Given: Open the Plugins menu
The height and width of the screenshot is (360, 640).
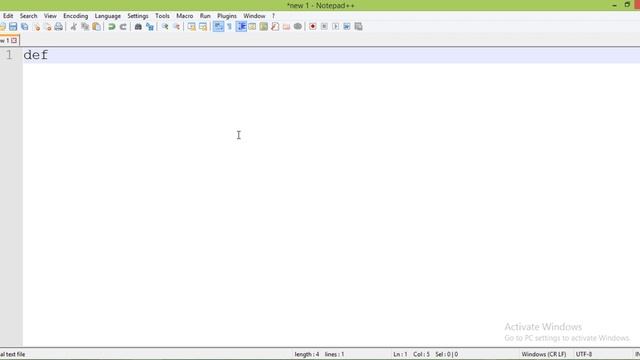Looking at the screenshot, I should pyautogui.click(x=227, y=16).
